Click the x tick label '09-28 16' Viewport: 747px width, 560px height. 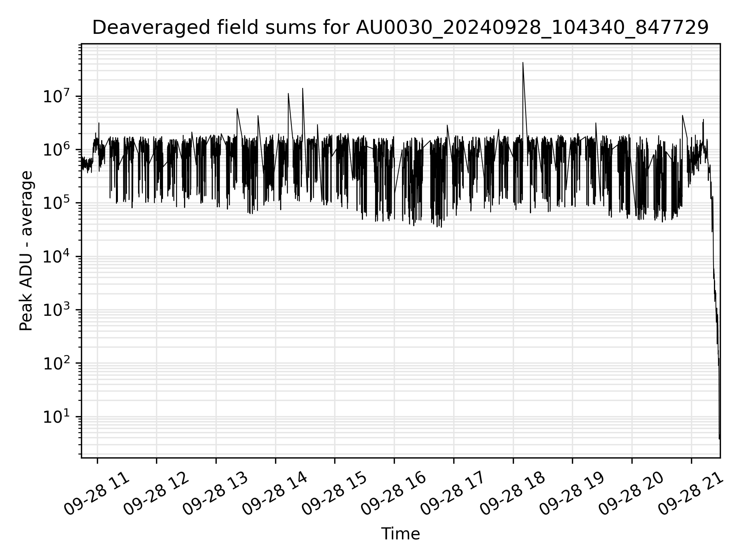[394, 494]
